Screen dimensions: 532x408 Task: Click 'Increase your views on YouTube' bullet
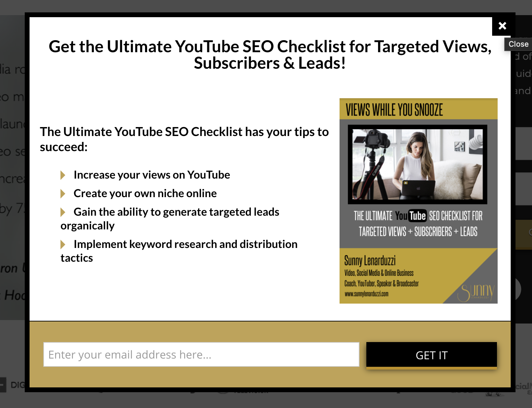click(x=152, y=175)
